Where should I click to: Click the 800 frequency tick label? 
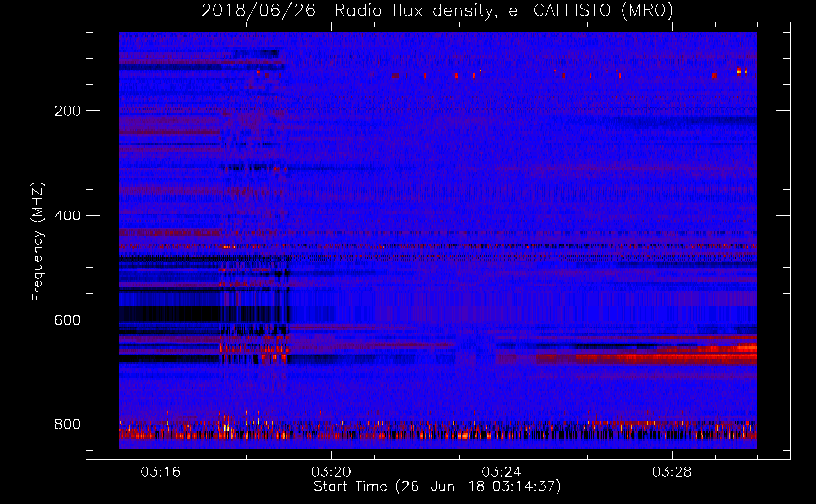pyautogui.click(x=68, y=425)
